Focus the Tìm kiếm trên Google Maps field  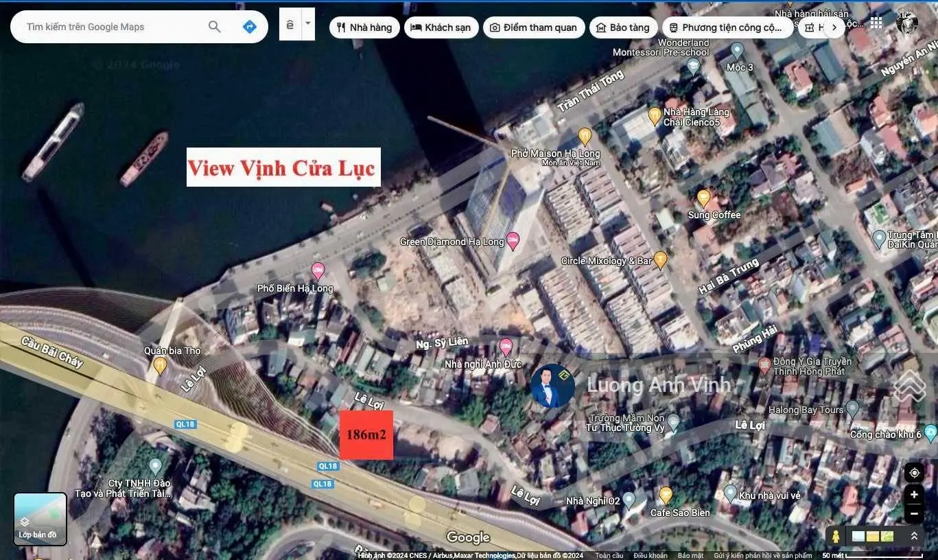pyautogui.click(x=113, y=27)
